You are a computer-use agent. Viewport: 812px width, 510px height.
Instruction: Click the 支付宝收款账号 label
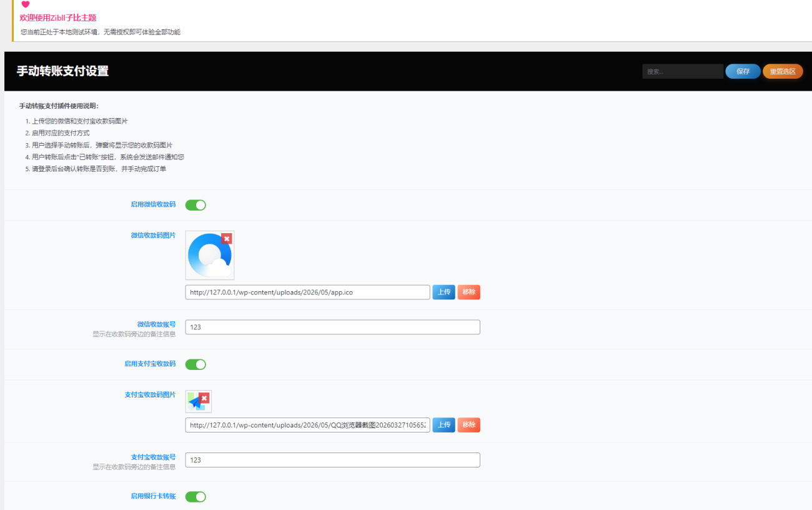coord(153,457)
